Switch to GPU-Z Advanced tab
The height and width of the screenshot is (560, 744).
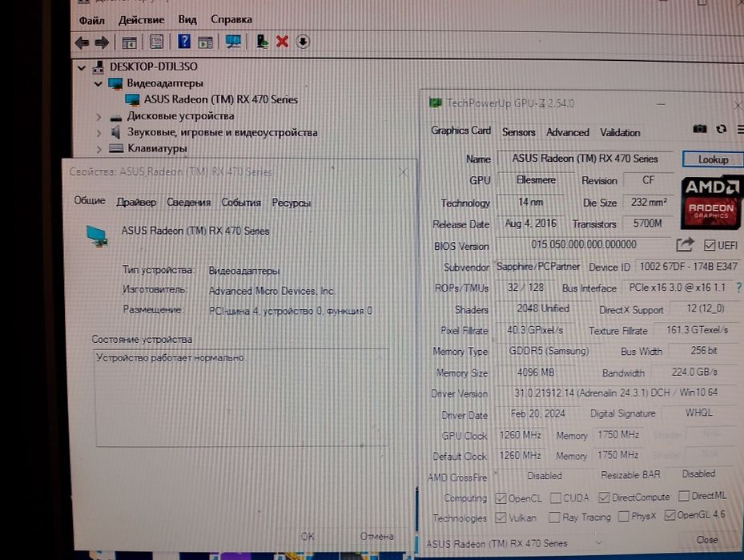[x=568, y=132]
